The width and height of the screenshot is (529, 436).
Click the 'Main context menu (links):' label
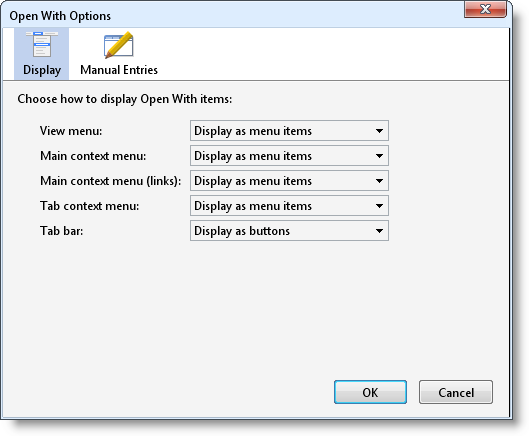111,181
